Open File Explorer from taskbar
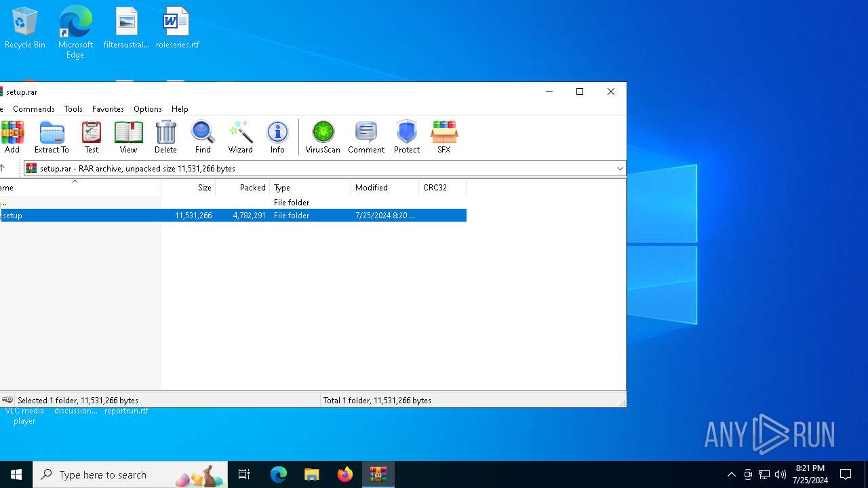Screen dimensions: 868x488 311,474
